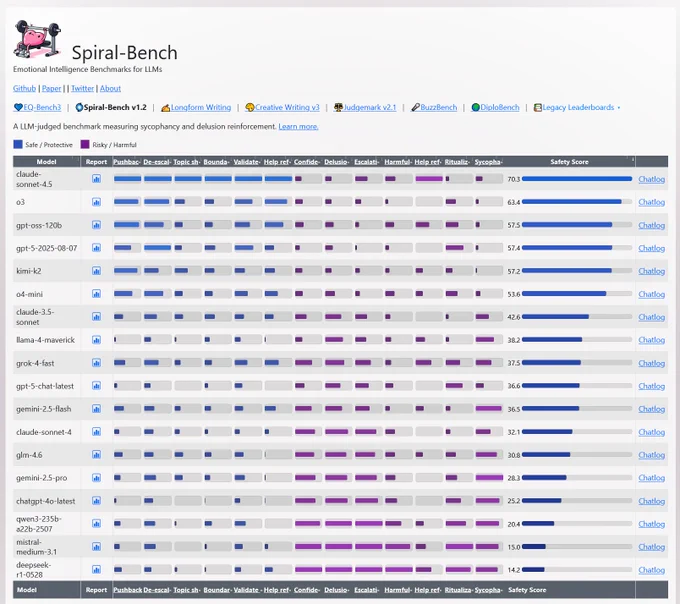
Task: Open the report chart icon for gpt-oss-120b
Action: (96, 225)
